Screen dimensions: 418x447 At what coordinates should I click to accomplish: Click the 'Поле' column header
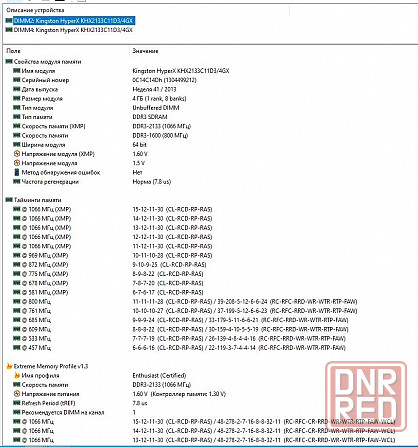click(13, 51)
